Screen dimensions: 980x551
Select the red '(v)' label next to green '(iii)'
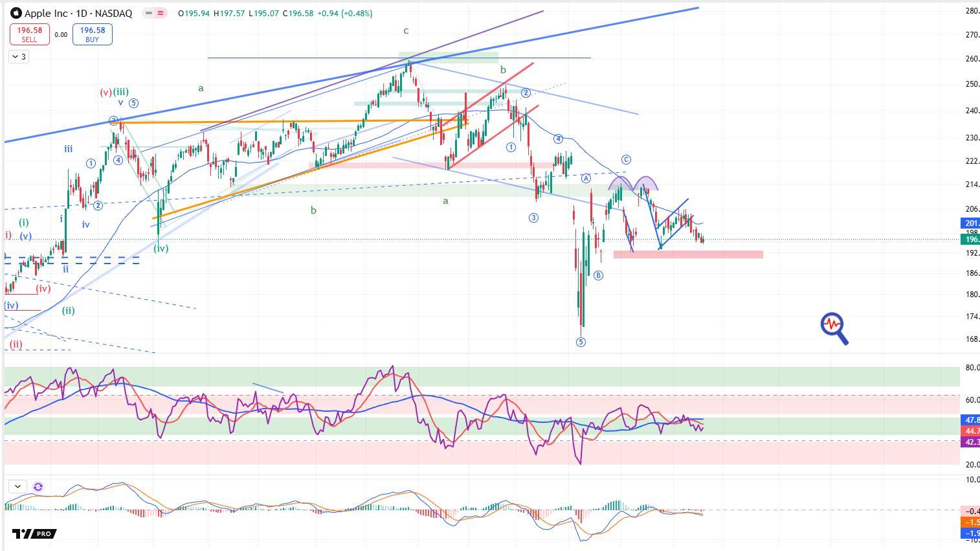pos(106,92)
